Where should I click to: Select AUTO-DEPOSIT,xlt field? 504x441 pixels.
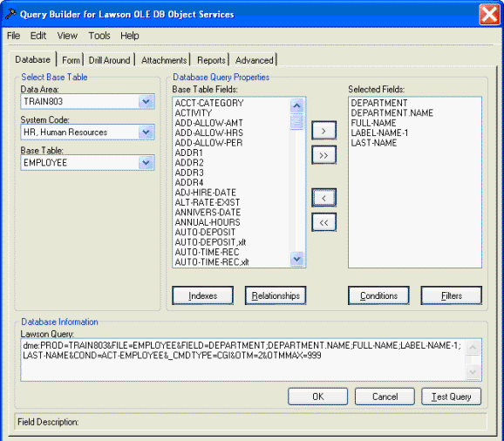point(210,242)
